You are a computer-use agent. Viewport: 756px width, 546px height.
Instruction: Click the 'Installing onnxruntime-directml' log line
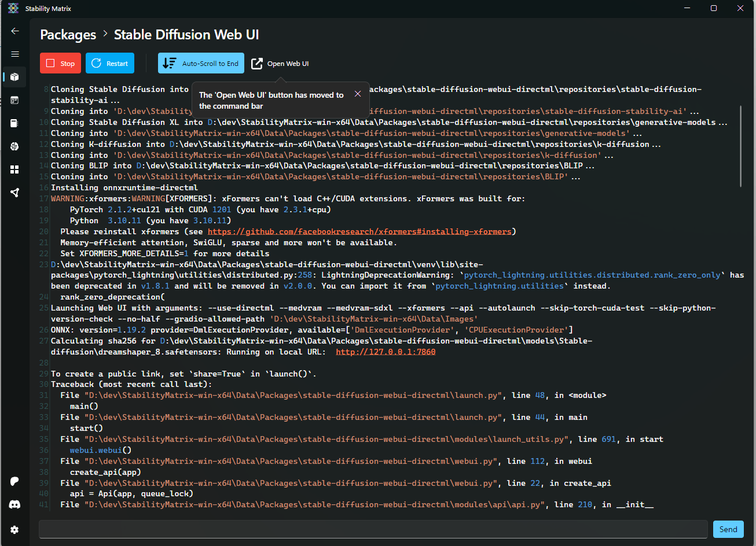124,187
